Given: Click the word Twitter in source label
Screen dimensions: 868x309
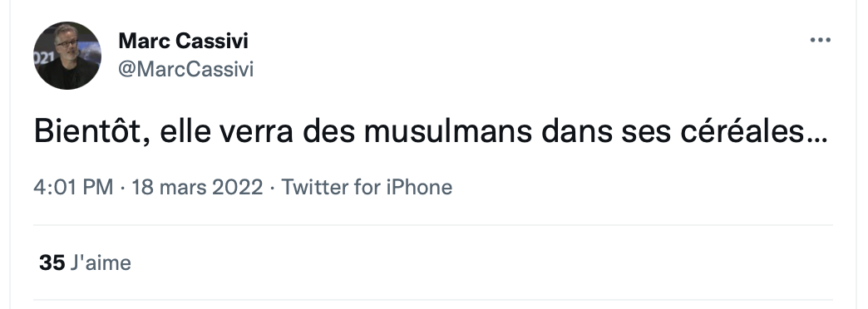Looking at the screenshot, I should [x=314, y=188].
